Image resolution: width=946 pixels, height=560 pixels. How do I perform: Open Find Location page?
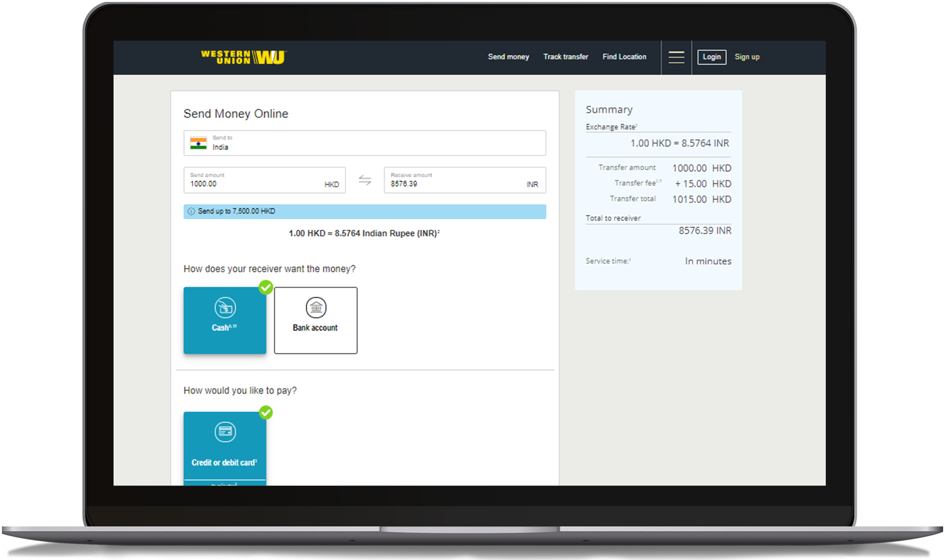click(x=624, y=57)
